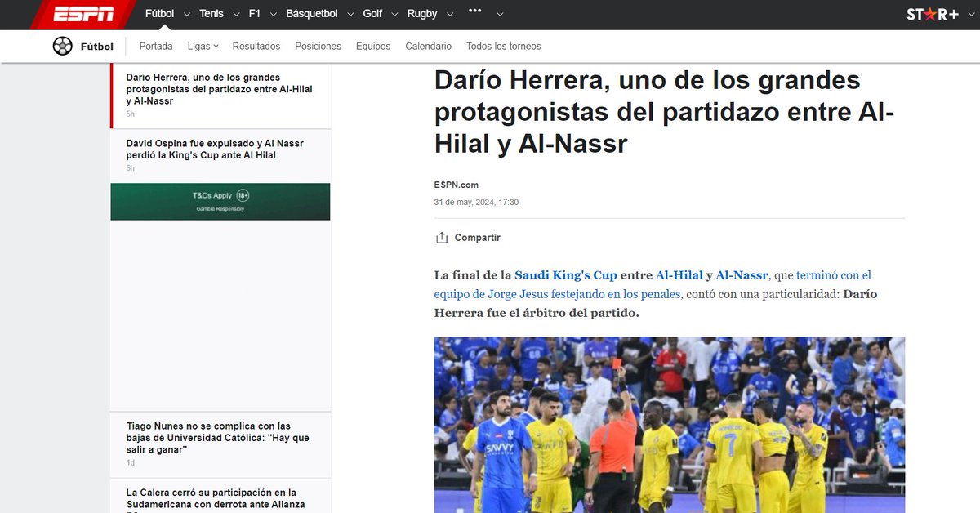Image resolution: width=980 pixels, height=513 pixels.
Task: Expand the Golf dropdown arrow
Action: 394,14
